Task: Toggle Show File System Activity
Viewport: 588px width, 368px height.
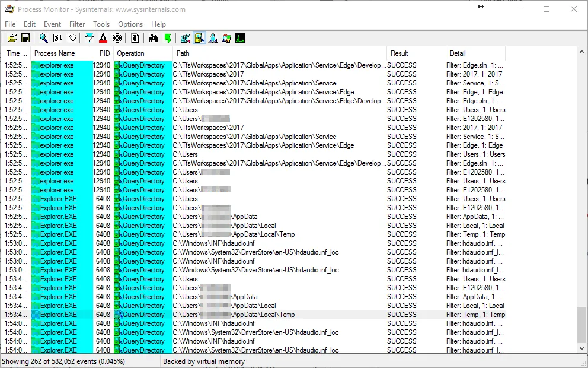Action: point(200,38)
